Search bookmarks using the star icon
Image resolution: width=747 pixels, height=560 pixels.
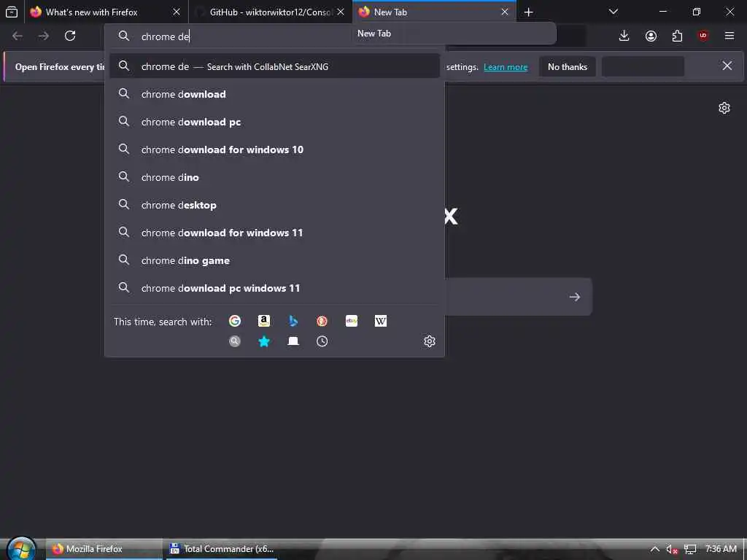[264, 341]
